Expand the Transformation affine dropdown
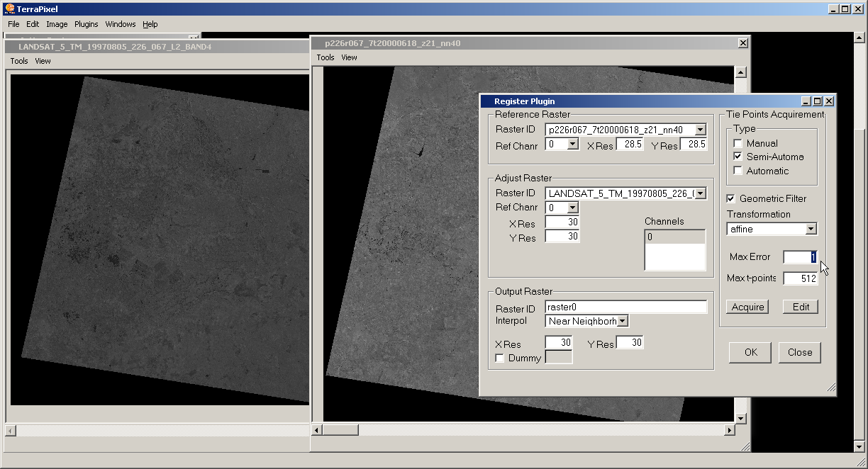 [811, 229]
